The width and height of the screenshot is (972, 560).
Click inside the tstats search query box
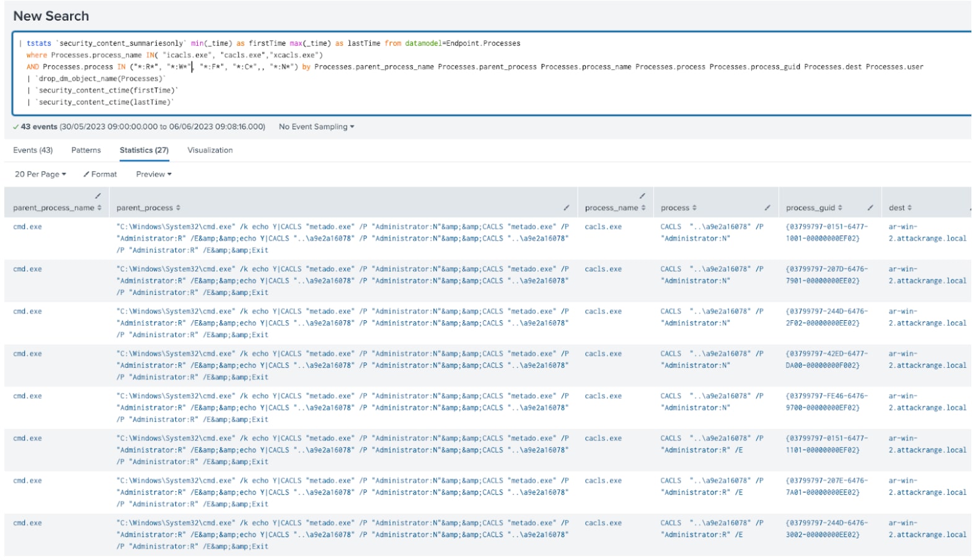click(x=491, y=72)
